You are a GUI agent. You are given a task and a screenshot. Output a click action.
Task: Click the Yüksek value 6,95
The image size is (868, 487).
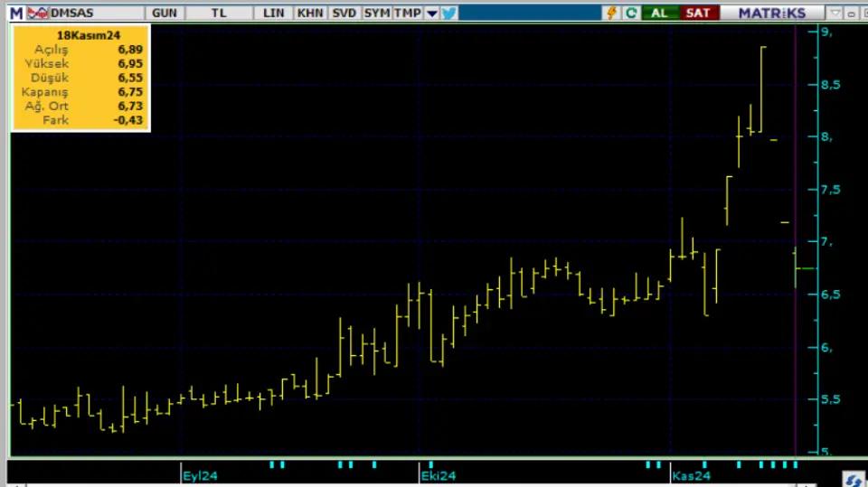[x=130, y=63]
